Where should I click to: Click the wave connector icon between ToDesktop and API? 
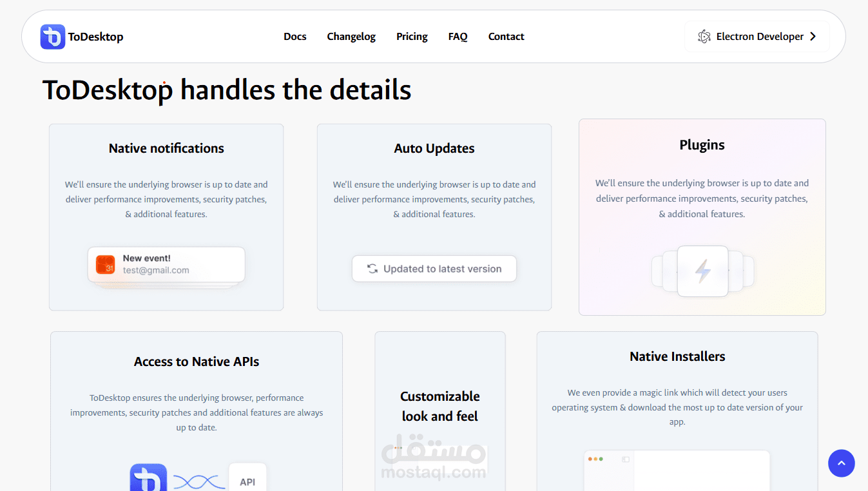coord(199,482)
